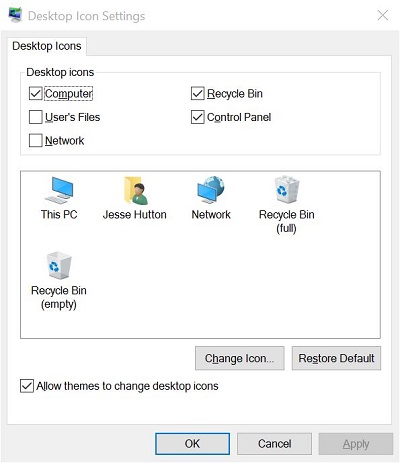The width and height of the screenshot is (400, 463).
Task: Select the Recycle Bin (full) icon
Action: 287,205
